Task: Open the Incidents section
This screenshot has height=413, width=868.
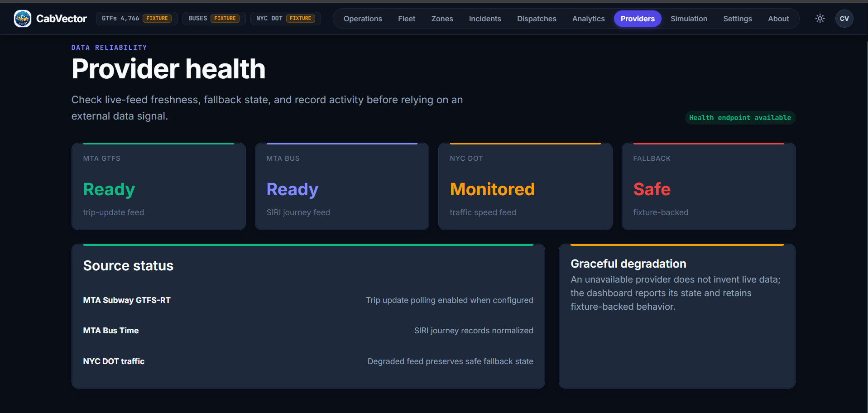Action: click(x=485, y=19)
